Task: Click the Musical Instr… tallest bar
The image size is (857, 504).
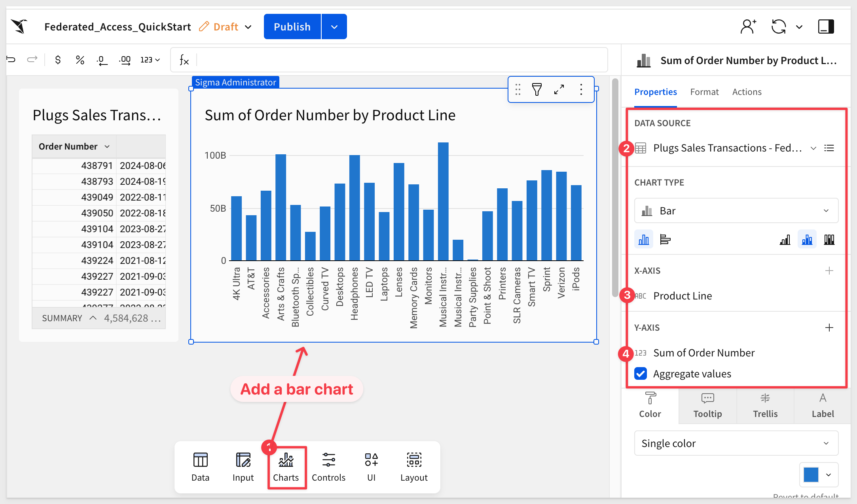Action: pos(443,201)
